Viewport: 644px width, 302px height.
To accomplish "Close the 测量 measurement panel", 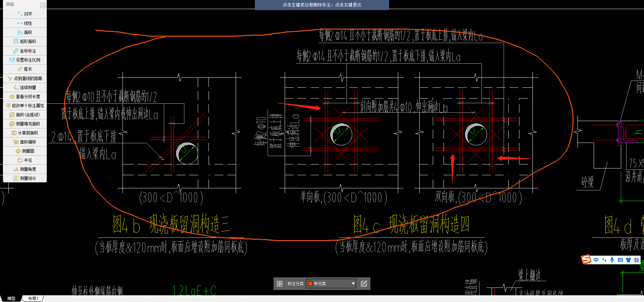I will 43,5.
